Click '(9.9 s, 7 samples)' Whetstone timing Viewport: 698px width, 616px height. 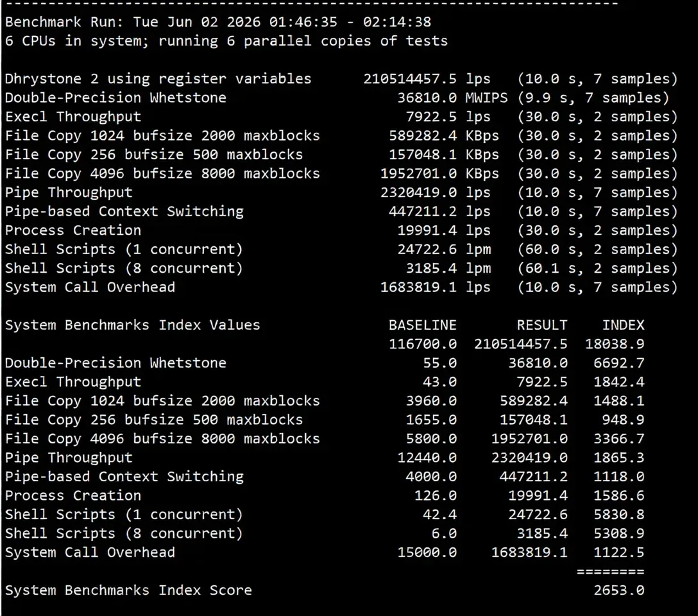(x=593, y=98)
